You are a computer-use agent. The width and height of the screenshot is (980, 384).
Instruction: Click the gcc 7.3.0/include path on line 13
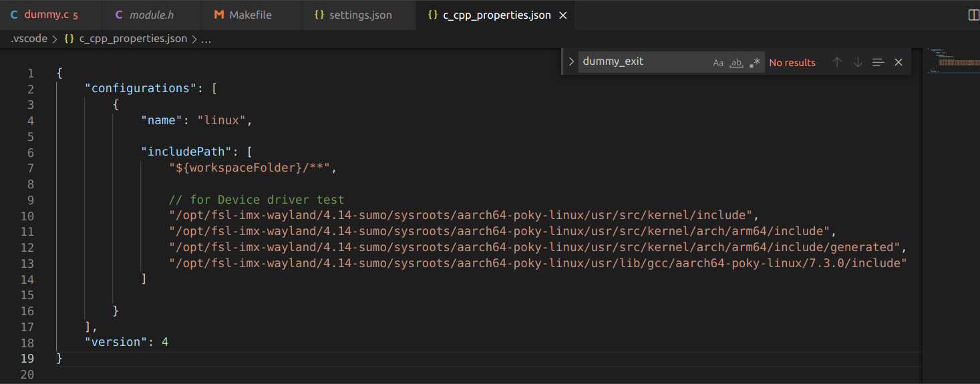point(538,263)
